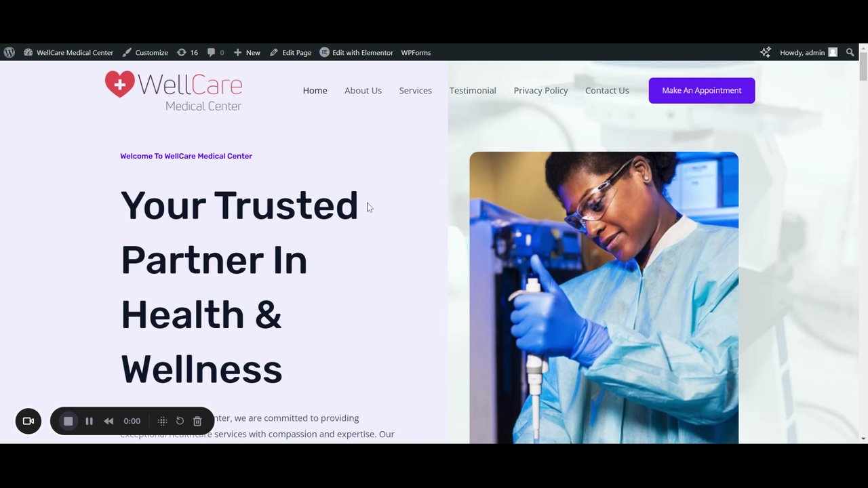Click the search magnifier in admin bar

click(850, 52)
